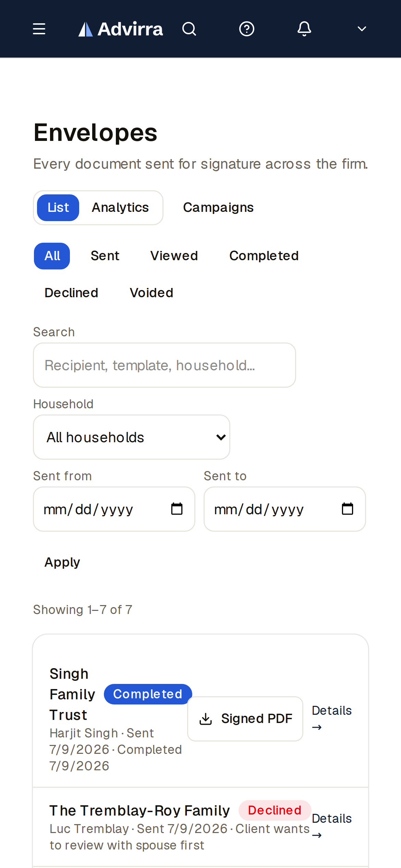Open Sent from calendar picker icon

(177, 509)
